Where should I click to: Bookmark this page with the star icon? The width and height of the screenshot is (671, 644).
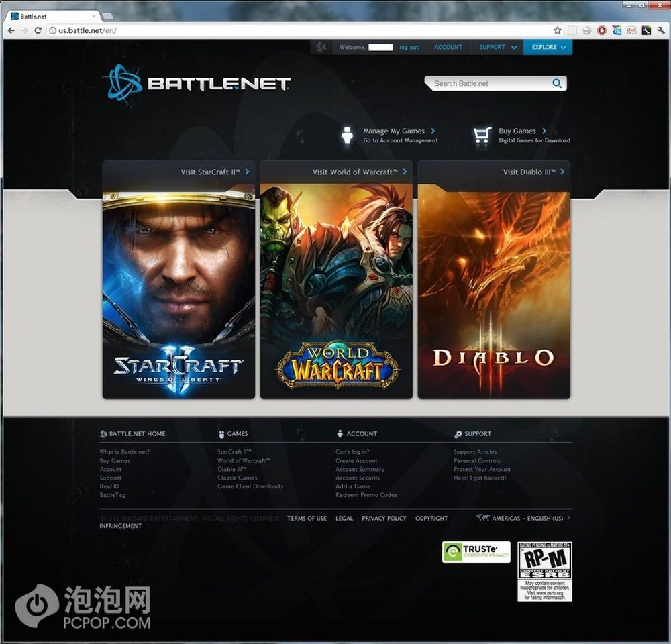pos(557,30)
